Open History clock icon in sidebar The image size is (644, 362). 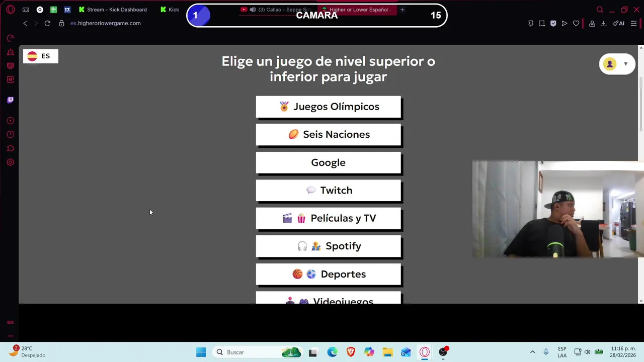(x=10, y=135)
